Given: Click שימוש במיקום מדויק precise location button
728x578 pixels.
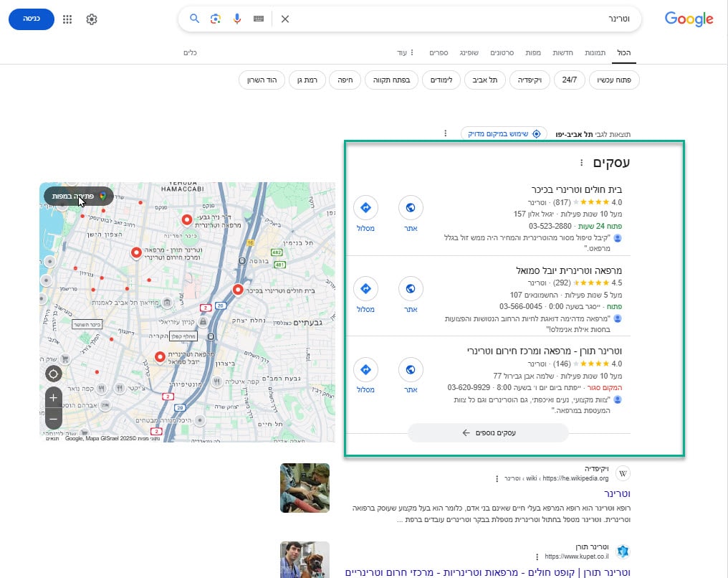Looking at the screenshot, I should point(504,134).
